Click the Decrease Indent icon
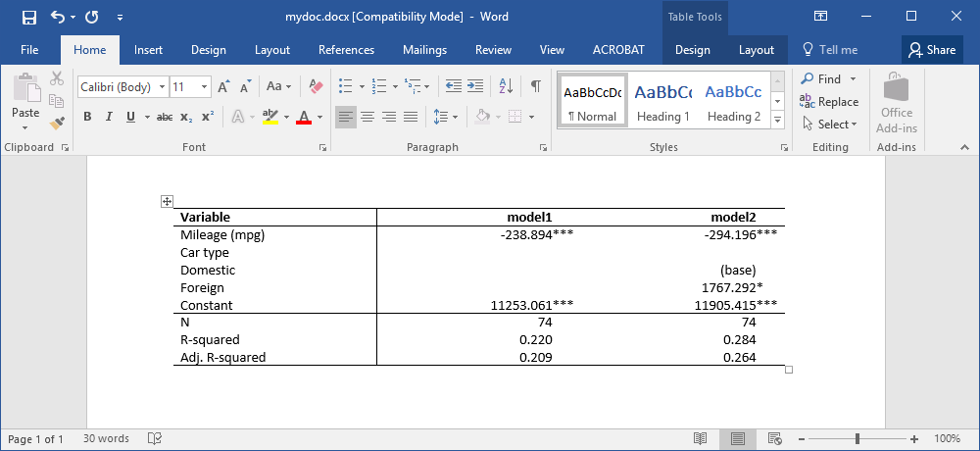This screenshot has height=451, width=980. pyautogui.click(x=453, y=86)
